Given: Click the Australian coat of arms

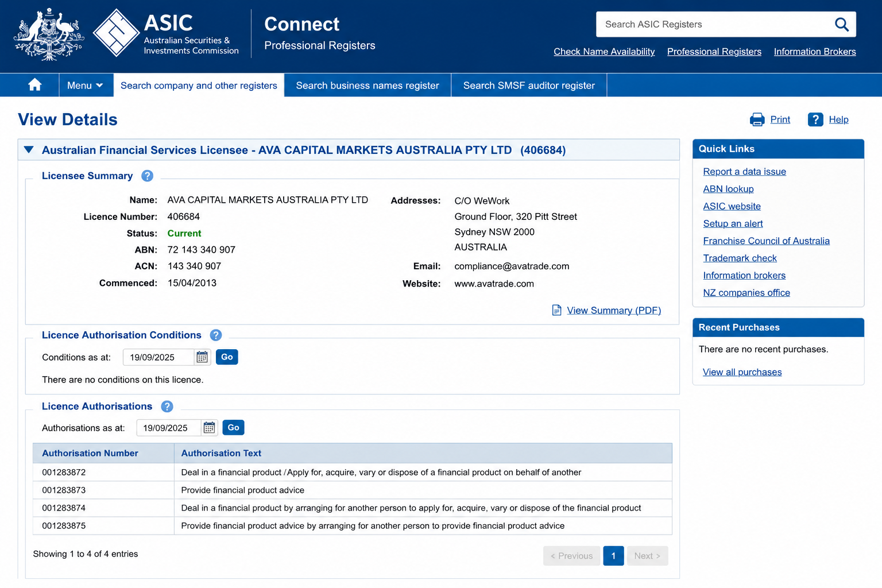Looking at the screenshot, I should click(48, 34).
